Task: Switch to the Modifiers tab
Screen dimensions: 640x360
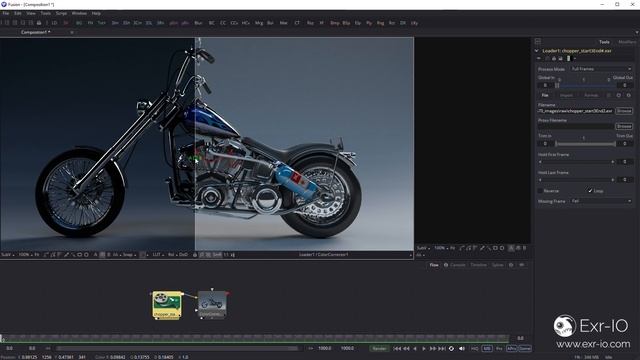Action: [x=627, y=42]
